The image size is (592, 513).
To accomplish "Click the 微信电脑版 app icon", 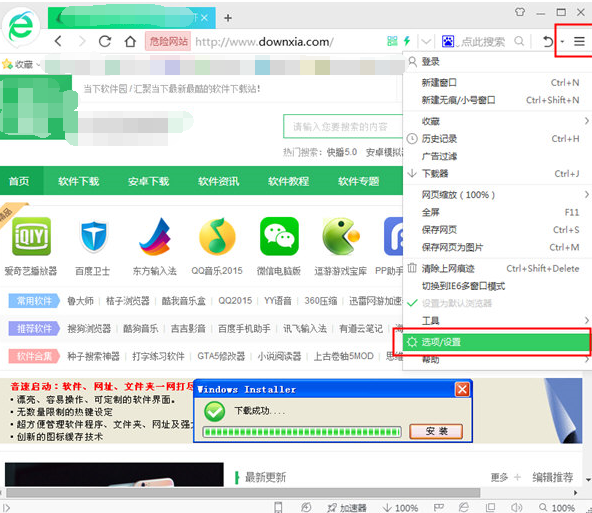I will [x=279, y=236].
